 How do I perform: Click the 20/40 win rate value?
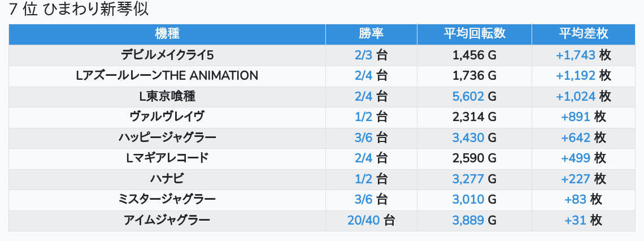[363, 221]
